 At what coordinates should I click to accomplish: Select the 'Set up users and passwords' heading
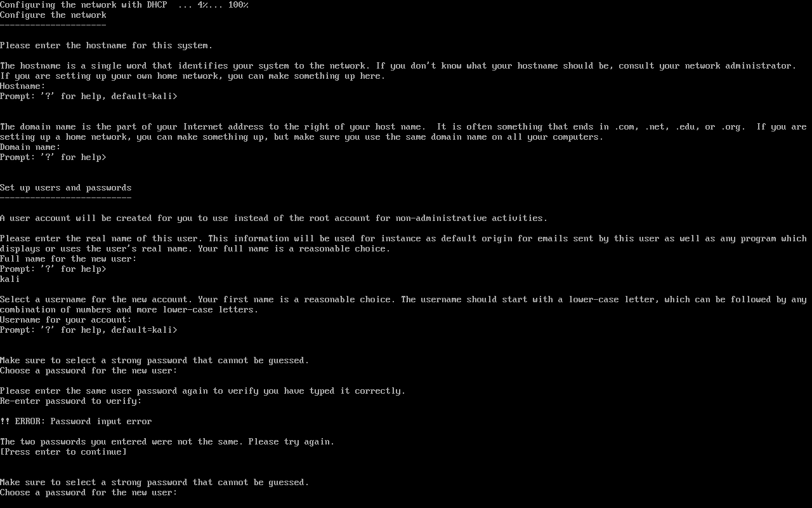click(66, 188)
